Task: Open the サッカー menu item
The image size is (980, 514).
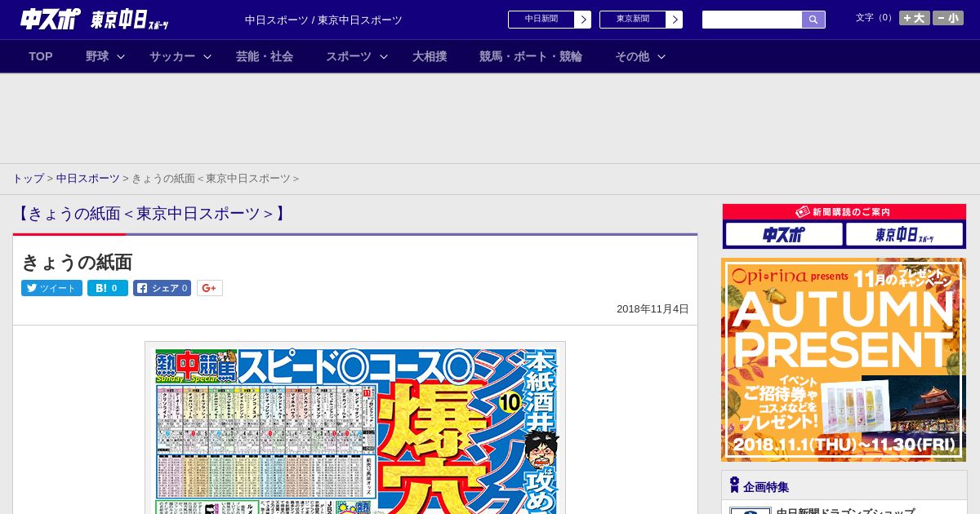Action: (x=172, y=56)
